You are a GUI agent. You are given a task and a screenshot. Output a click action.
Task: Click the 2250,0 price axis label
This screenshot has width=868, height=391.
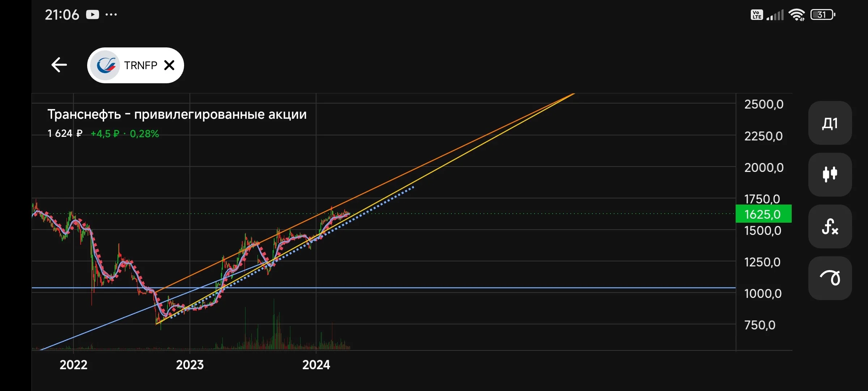pos(763,136)
